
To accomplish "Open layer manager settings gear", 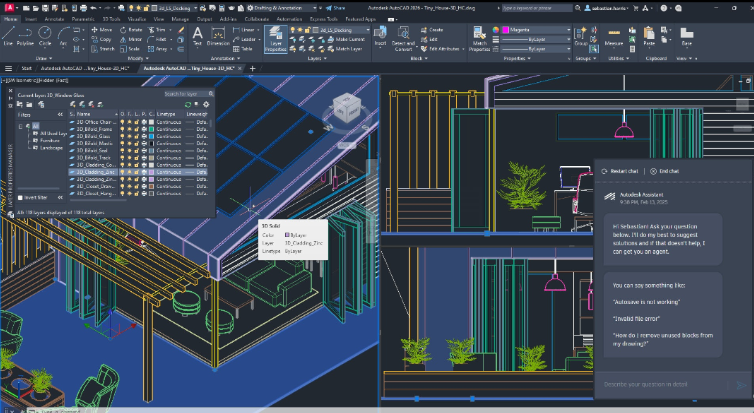I will click(x=206, y=104).
